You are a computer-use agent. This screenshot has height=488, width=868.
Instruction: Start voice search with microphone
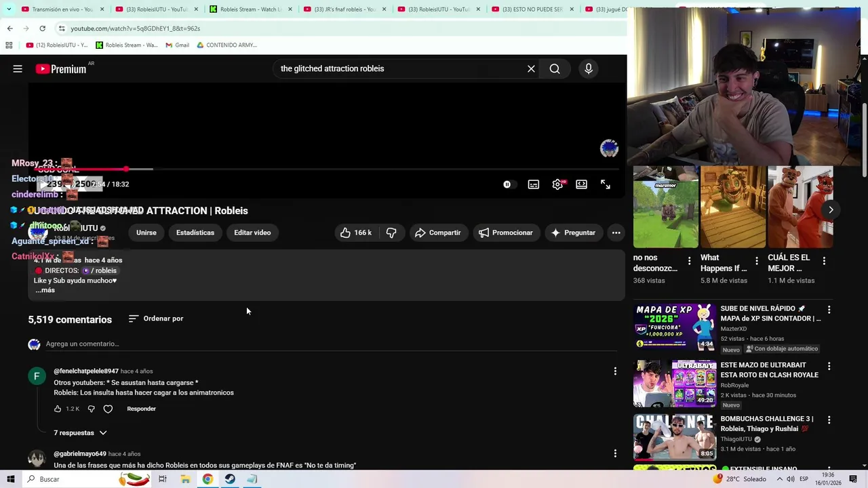click(589, 68)
